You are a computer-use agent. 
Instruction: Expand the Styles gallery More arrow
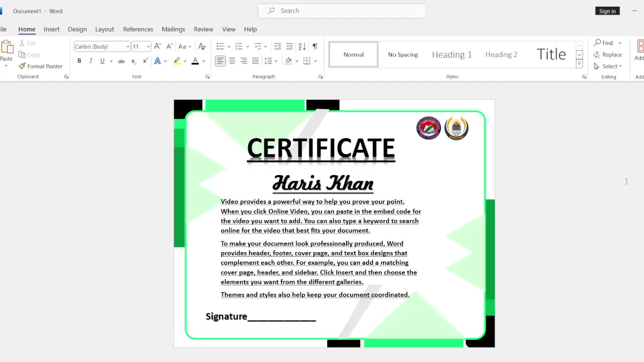click(x=579, y=64)
